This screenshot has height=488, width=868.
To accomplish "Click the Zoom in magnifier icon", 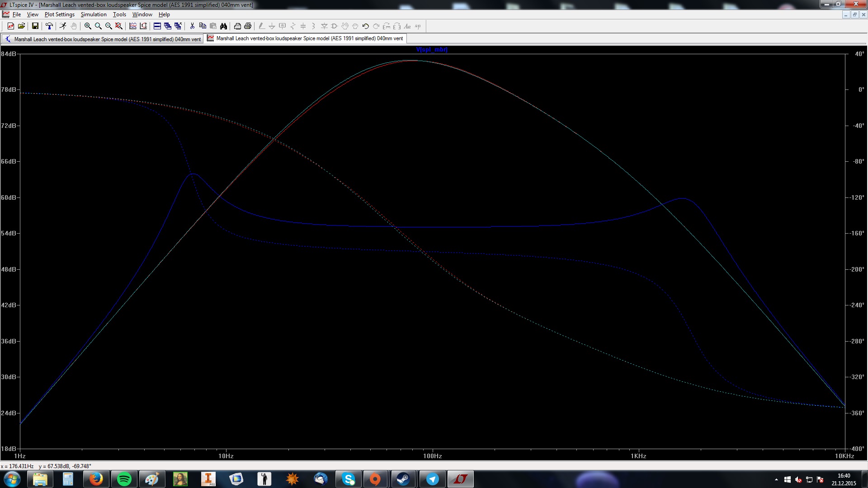I will pyautogui.click(x=88, y=26).
